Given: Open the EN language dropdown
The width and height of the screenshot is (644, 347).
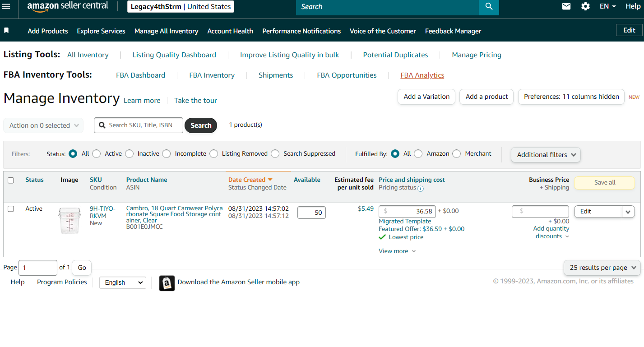Looking at the screenshot, I should pyautogui.click(x=608, y=6).
